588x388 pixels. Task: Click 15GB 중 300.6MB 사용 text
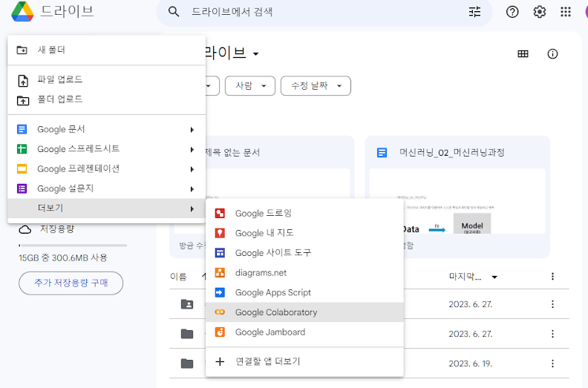(63, 258)
